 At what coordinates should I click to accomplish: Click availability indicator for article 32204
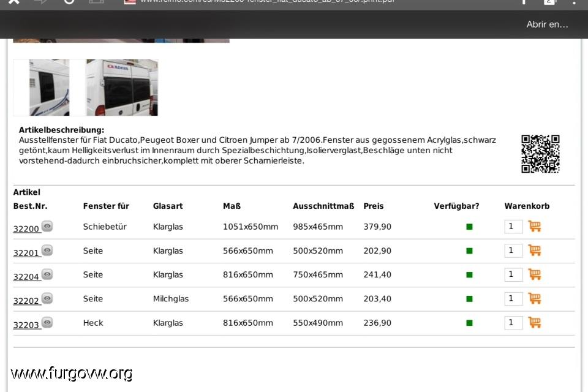(x=469, y=274)
